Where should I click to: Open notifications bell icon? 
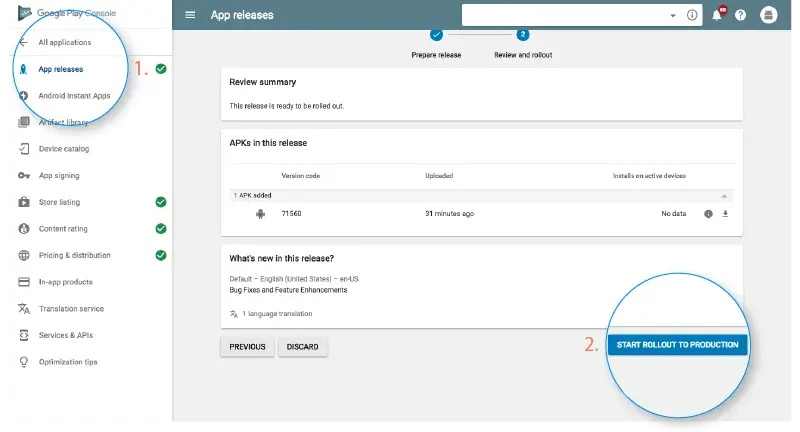coord(717,15)
